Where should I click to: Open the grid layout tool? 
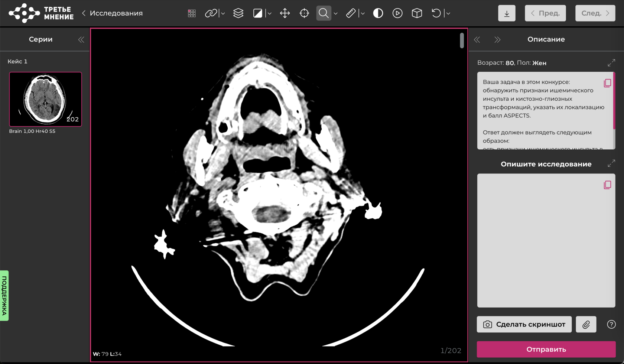tap(192, 13)
